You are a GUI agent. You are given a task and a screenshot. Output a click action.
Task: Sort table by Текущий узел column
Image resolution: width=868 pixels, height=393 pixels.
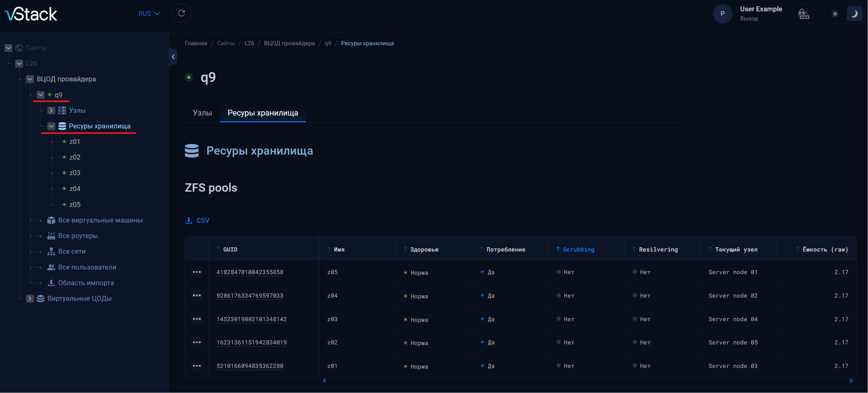(x=733, y=250)
